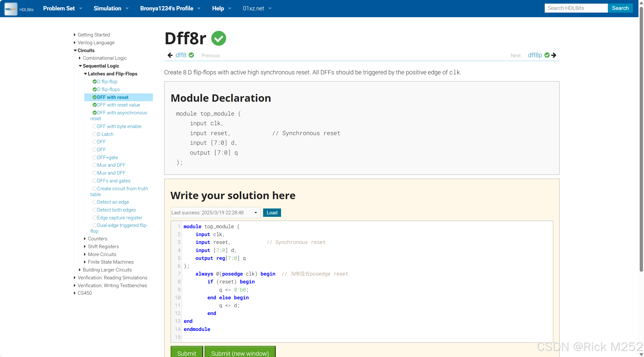Expand the Counters tree section
644x357 pixels.
point(85,239)
